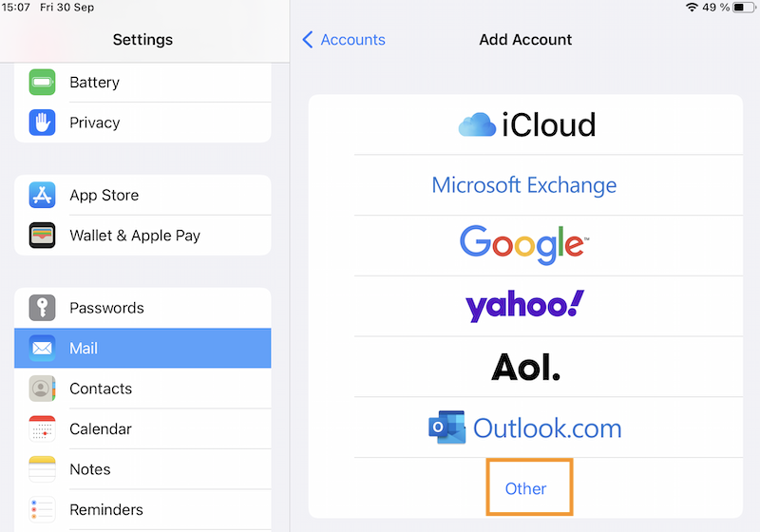Tap the App Store icon

43,196
